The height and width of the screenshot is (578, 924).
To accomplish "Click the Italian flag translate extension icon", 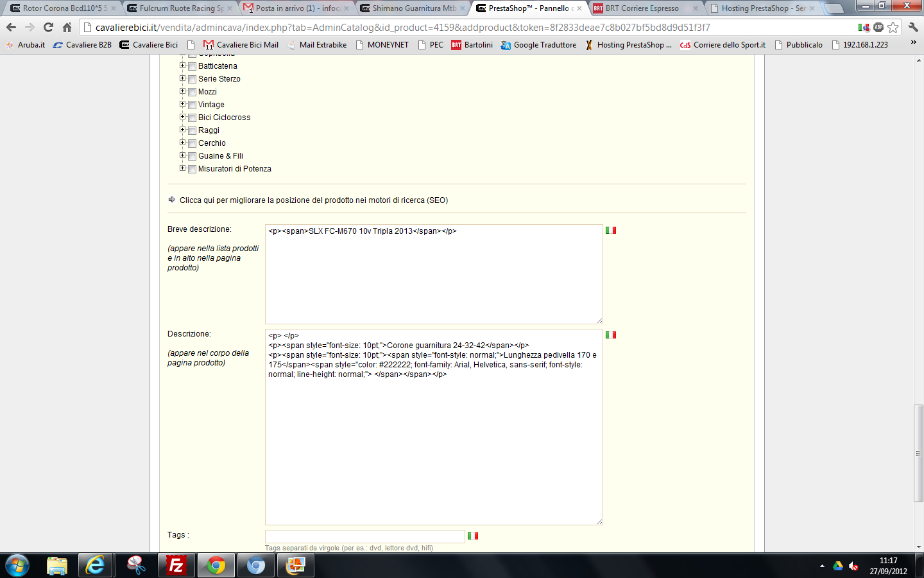I will 864,28.
